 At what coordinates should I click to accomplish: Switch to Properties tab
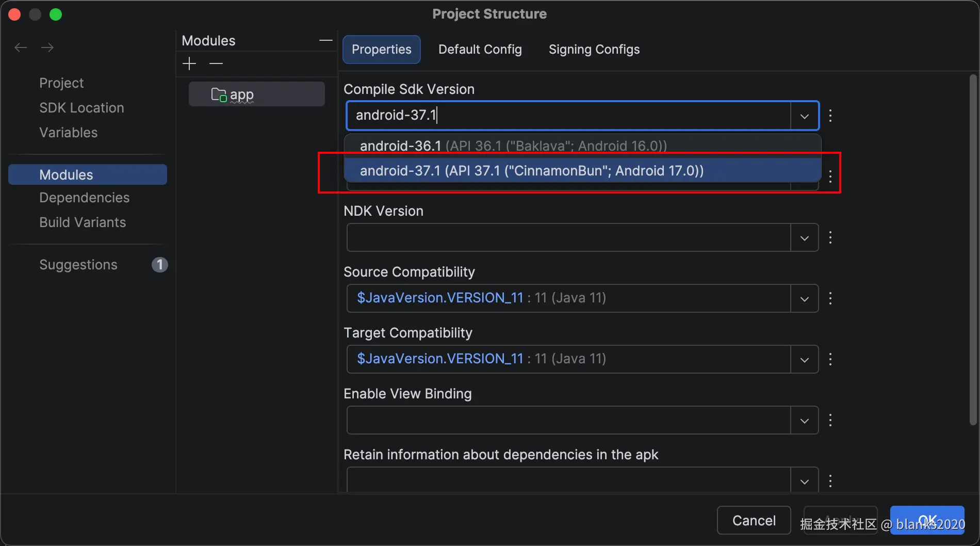(382, 50)
